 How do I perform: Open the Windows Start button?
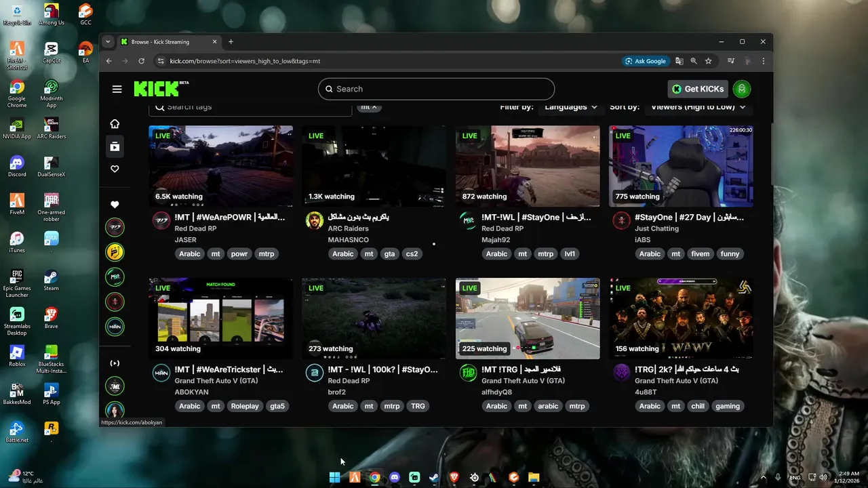tap(334, 477)
